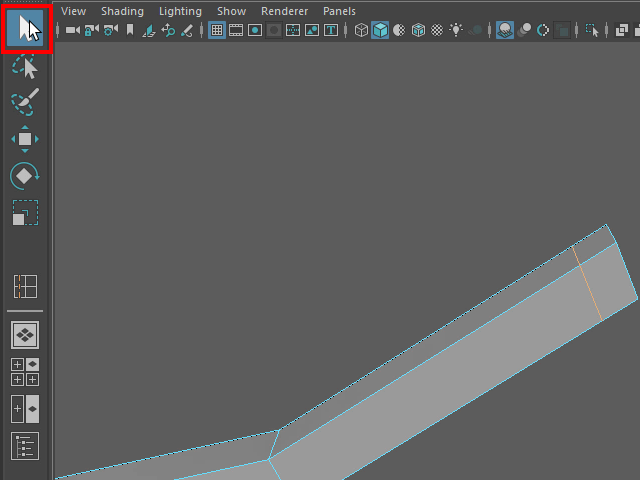The height and width of the screenshot is (480, 640).
Task: Select the arrow Select tool
Action: (25, 28)
